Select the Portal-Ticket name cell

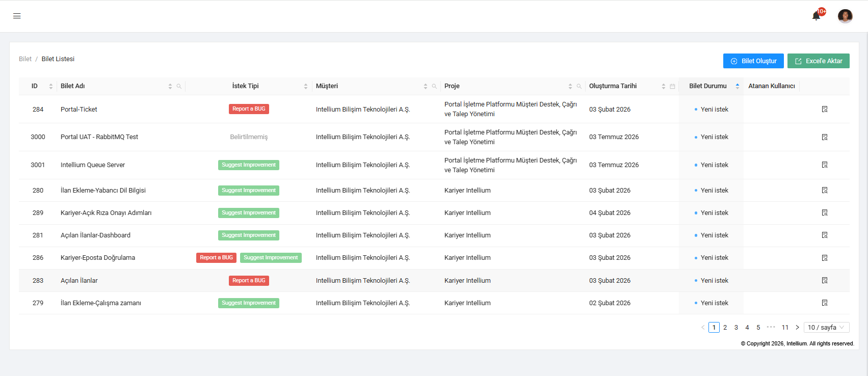(79, 109)
